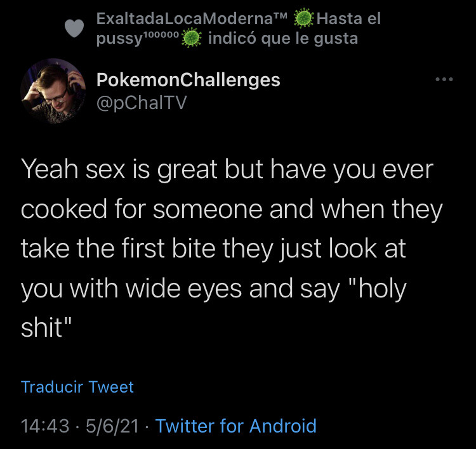476x449 pixels.
Task: Click the 'pussy' word in the liker name
Action: pos(119,39)
